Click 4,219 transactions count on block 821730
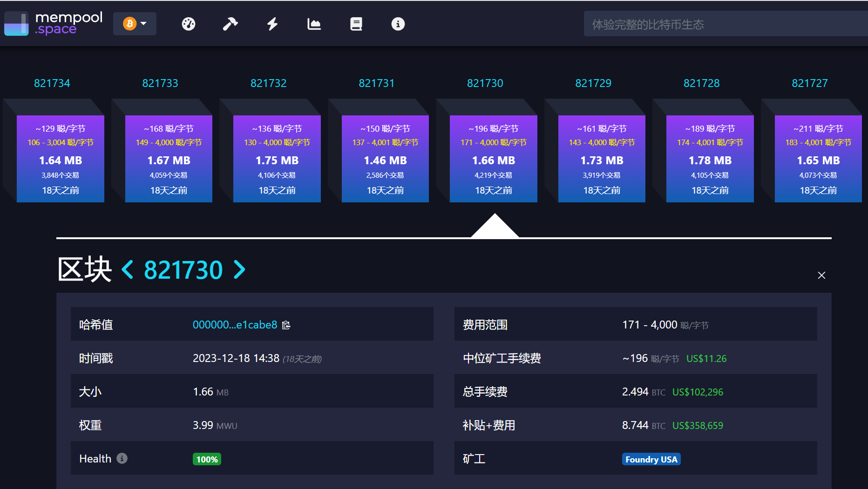This screenshot has height=489, width=868. point(493,175)
